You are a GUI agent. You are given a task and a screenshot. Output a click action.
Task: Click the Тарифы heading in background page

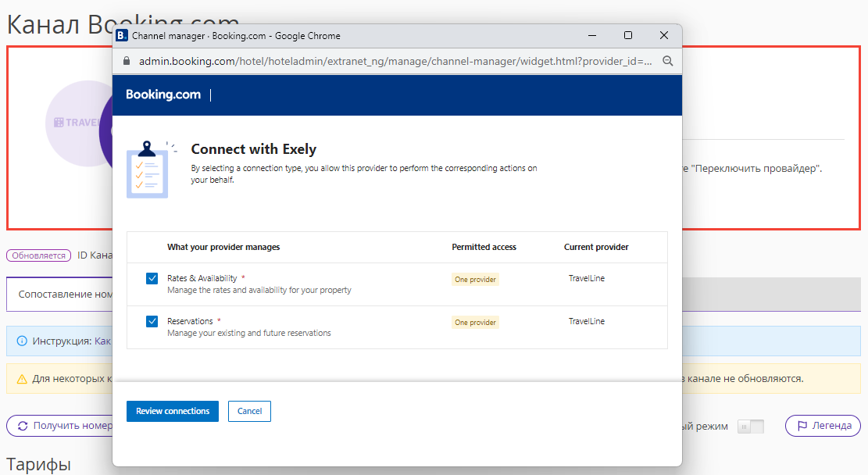click(x=39, y=464)
